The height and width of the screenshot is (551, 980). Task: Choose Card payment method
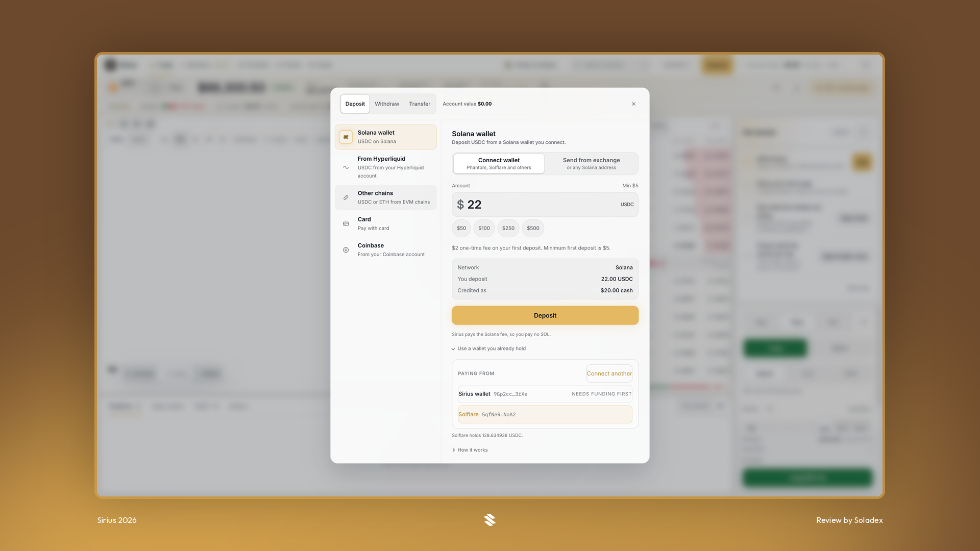386,223
